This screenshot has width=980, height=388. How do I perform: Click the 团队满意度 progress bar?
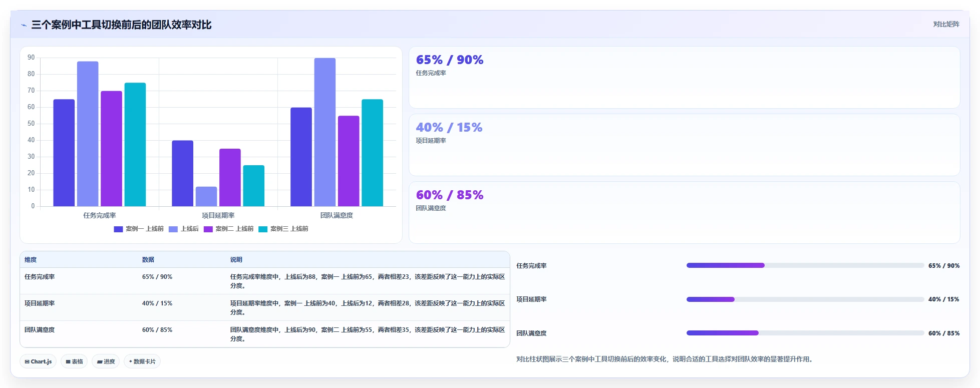(805, 333)
